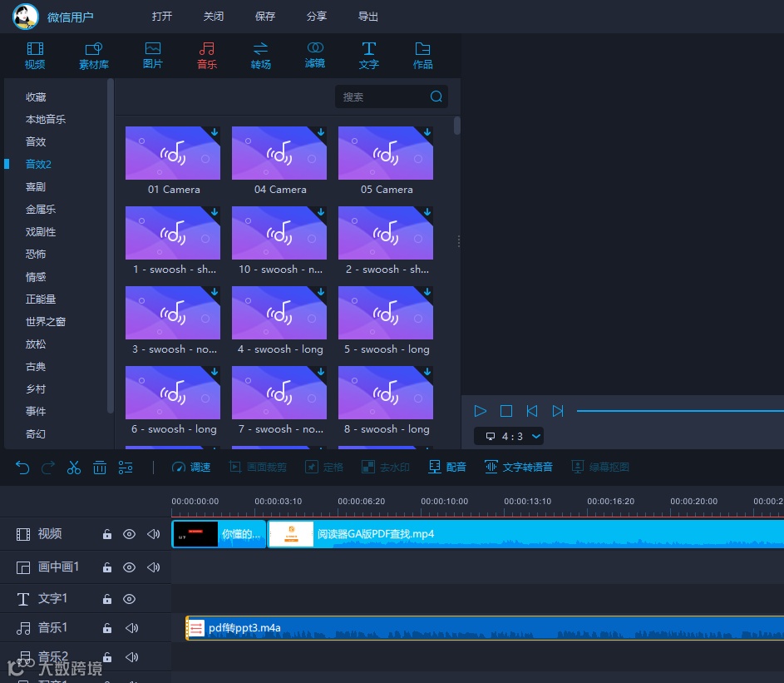The image size is (784, 683).
Task: Download the 10 - swoosh sound
Action: click(x=321, y=212)
